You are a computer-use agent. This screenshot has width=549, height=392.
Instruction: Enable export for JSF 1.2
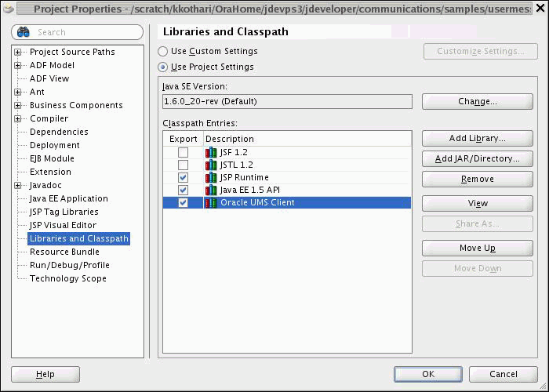pos(183,153)
